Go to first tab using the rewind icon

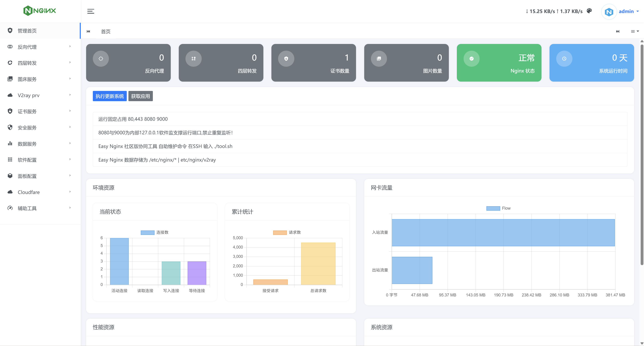(88, 31)
